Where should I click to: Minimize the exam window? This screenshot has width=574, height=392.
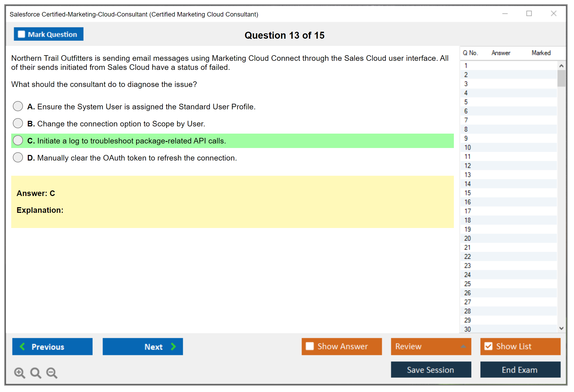click(x=505, y=14)
